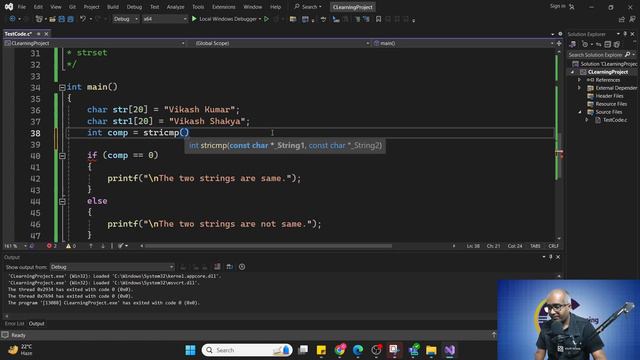
Task: Open the Analyze menu
Action: [176, 7]
